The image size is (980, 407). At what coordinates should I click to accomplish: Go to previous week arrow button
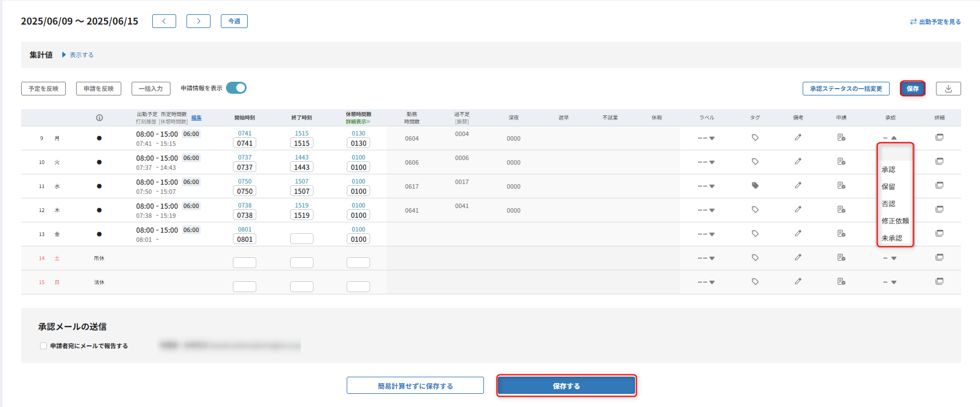click(164, 21)
